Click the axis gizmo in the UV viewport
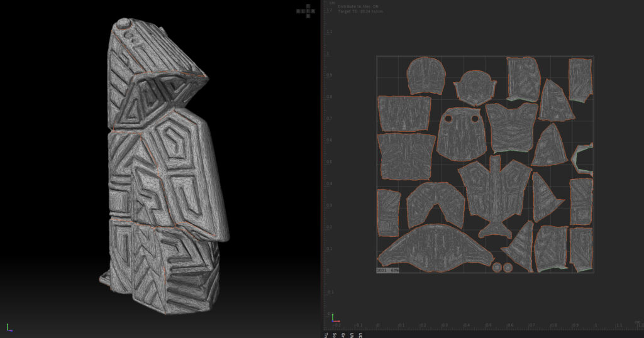Screen dimensions: 644x338 coord(335,318)
